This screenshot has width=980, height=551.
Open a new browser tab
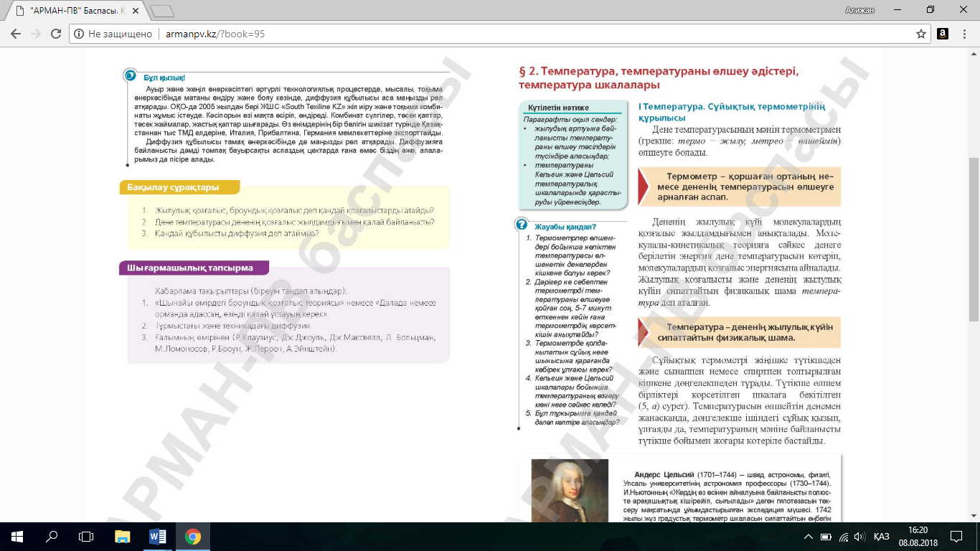point(163,11)
